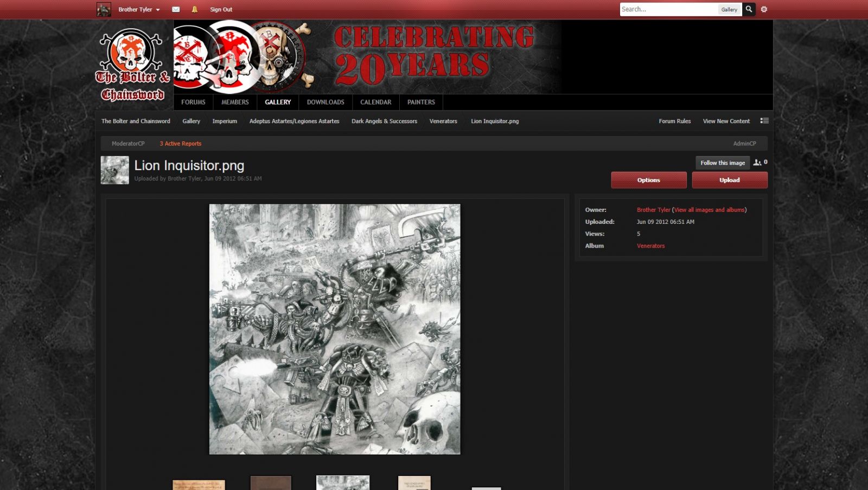Click the list view icon beside View New Content
Viewport: 868px width, 490px height.
(x=764, y=121)
